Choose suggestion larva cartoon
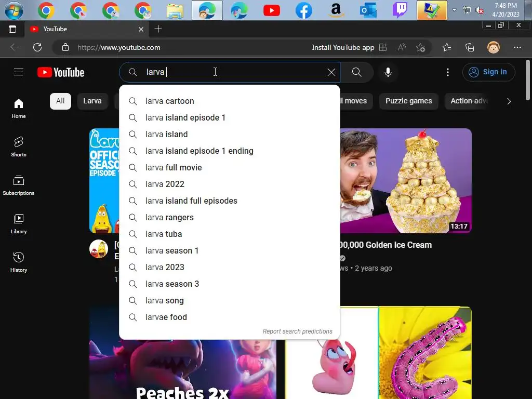 coord(229,101)
